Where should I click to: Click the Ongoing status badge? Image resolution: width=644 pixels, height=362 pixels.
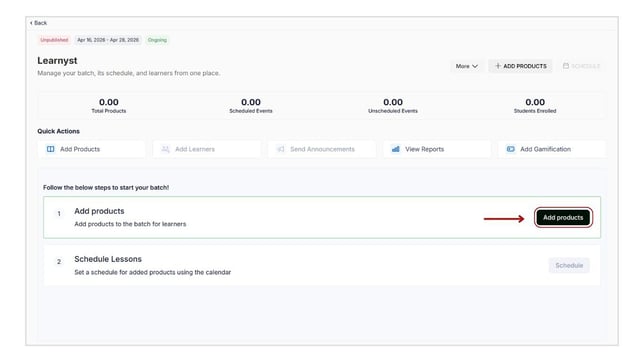(157, 40)
